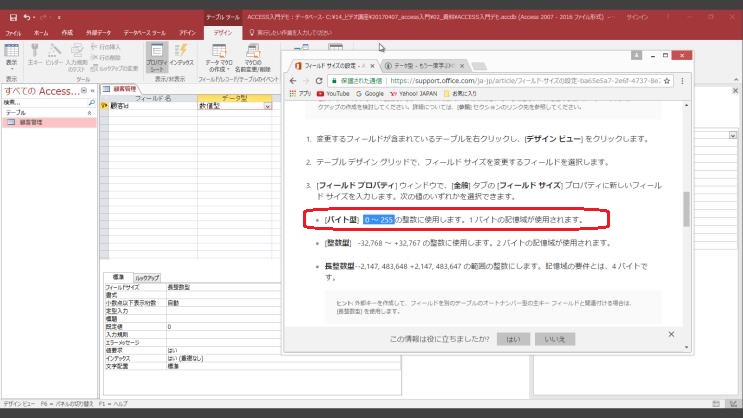Screen dimensions: 743x418
Task: Click the ビルダー (Builder) ribbon icon
Action: 54,55
